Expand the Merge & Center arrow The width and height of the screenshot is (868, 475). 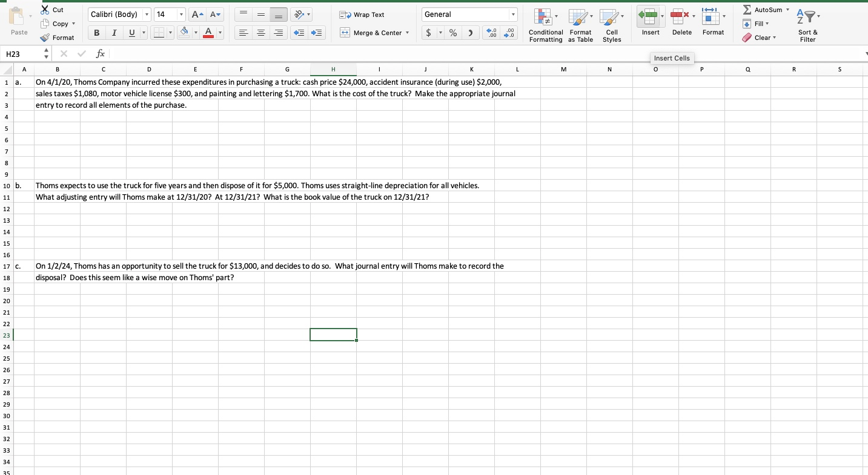(407, 33)
